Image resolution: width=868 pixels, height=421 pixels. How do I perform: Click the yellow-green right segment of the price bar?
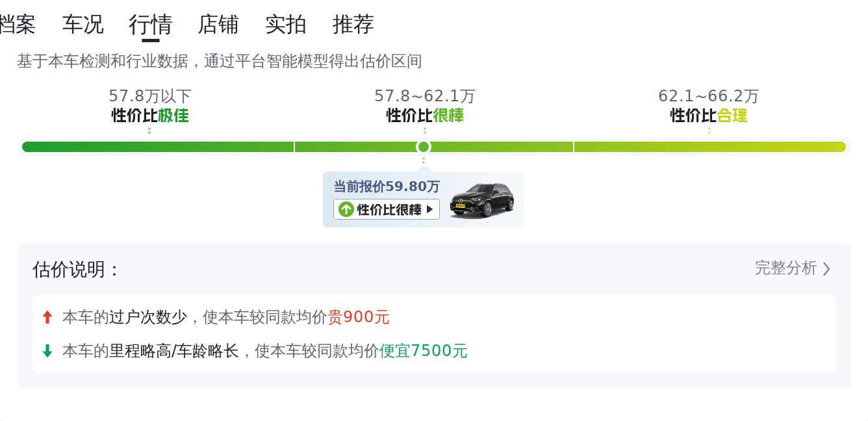click(710, 147)
